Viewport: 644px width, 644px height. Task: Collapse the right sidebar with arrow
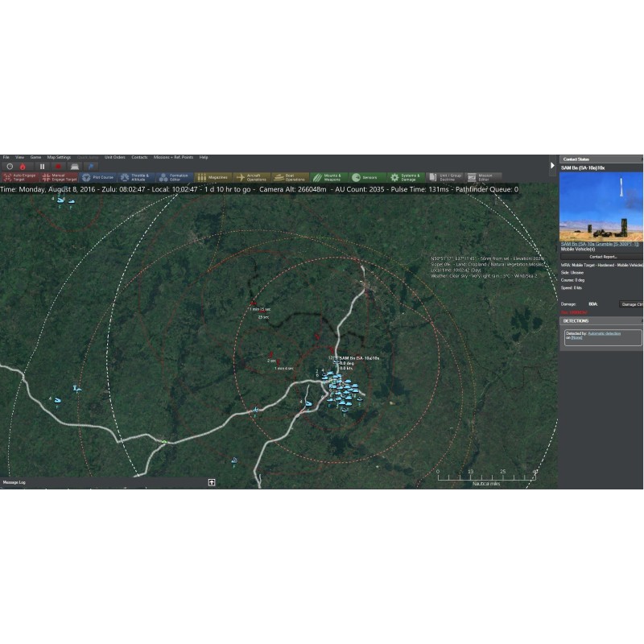click(x=552, y=165)
